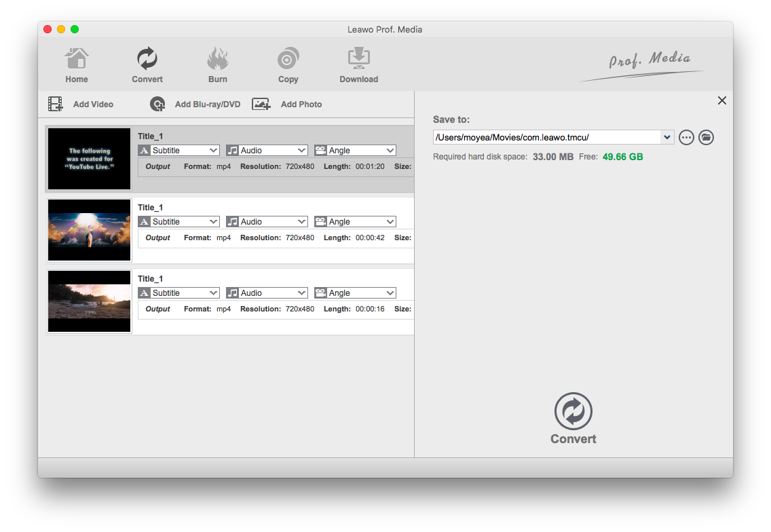Expand Audio dropdown of second title
The image size is (771, 532).
(267, 222)
